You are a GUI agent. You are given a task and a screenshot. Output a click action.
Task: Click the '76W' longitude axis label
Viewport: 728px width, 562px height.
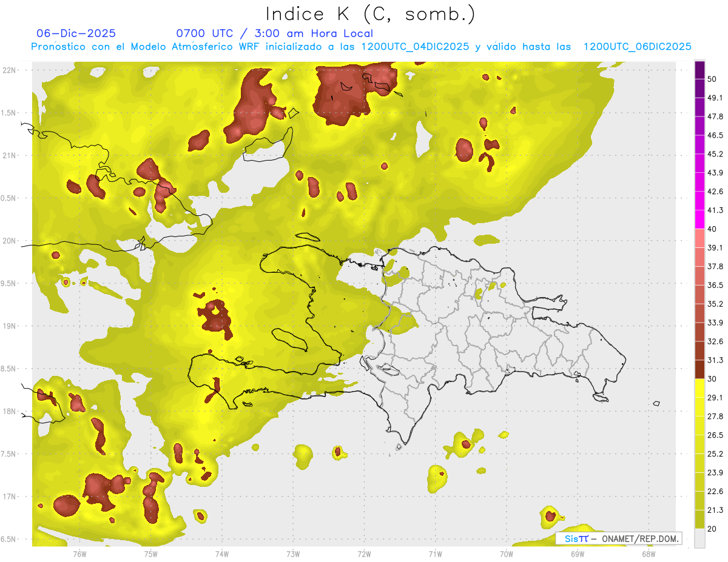coord(79,554)
